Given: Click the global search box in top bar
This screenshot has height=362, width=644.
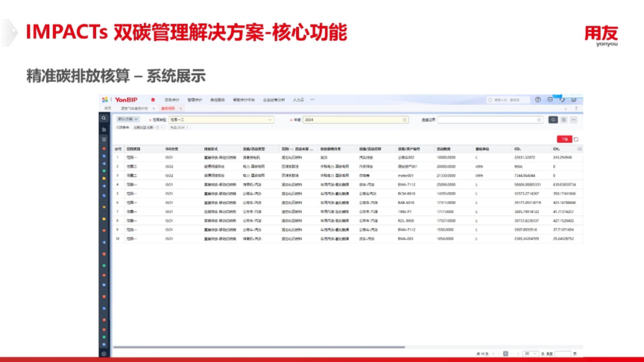Looking at the screenshot, I should pyautogui.click(x=508, y=100).
